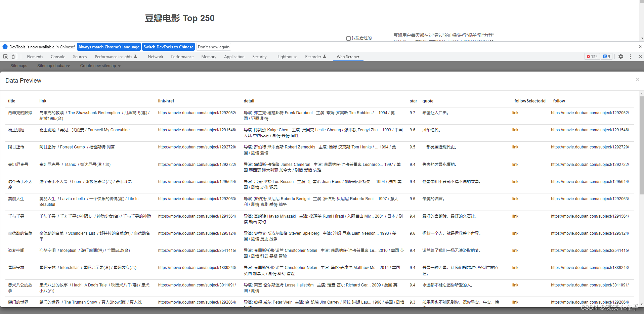Switch to the Console tab
The image size is (644, 314).
pyautogui.click(x=58, y=57)
